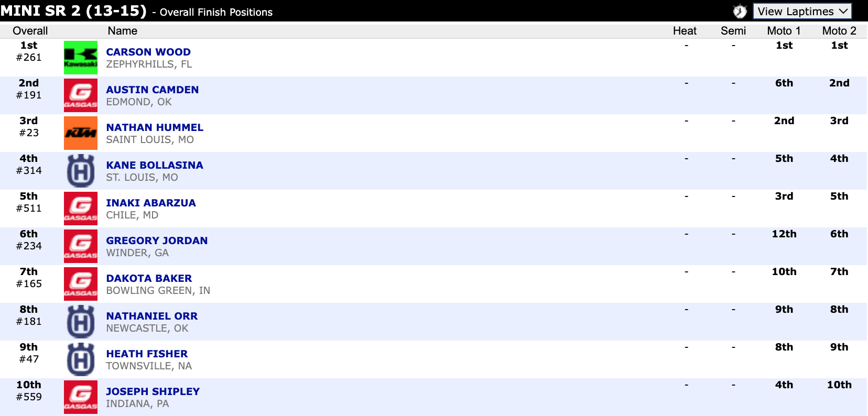Open Carson Wood's rider profile
The height and width of the screenshot is (416, 868).
coord(148,52)
